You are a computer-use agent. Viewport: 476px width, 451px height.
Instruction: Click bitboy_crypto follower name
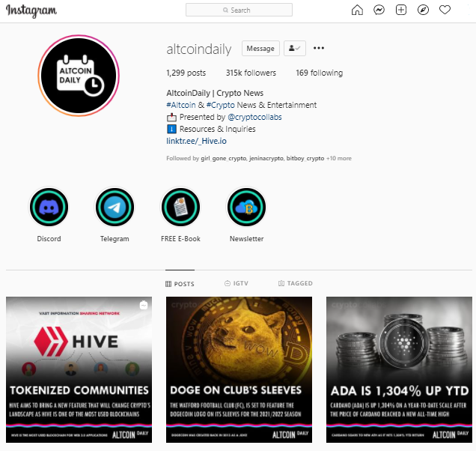(x=305, y=158)
